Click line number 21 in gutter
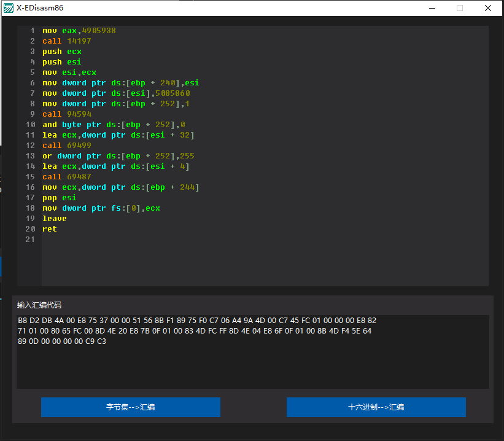Viewport: 504px width, 441px height. coord(30,240)
